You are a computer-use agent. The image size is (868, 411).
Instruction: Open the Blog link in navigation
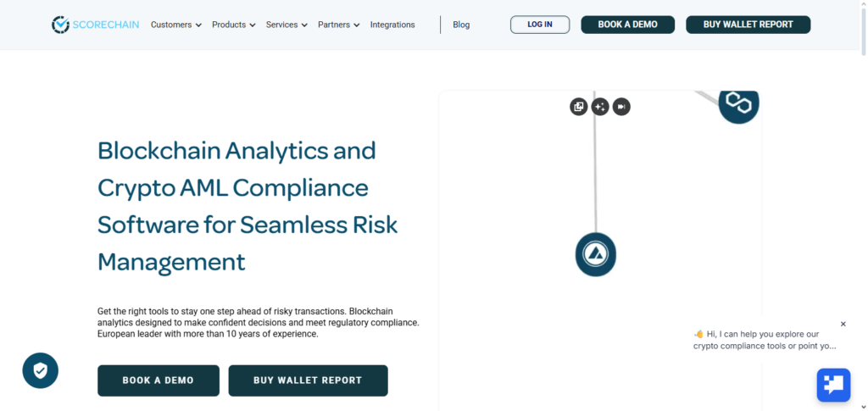[x=461, y=25]
